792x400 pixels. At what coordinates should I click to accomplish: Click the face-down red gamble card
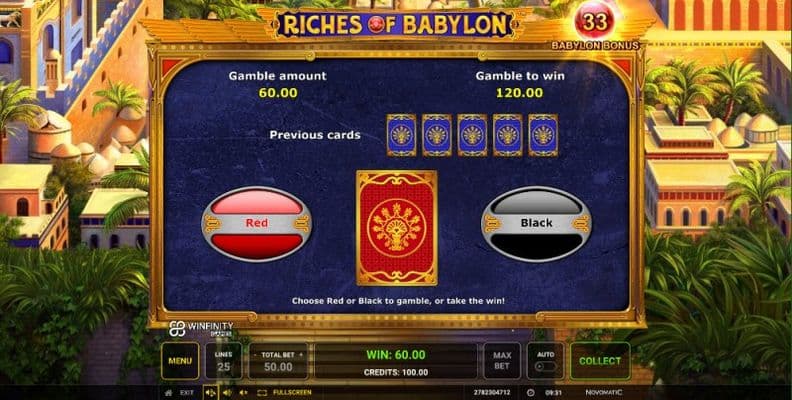pyautogui.click(x=397, y=228)
